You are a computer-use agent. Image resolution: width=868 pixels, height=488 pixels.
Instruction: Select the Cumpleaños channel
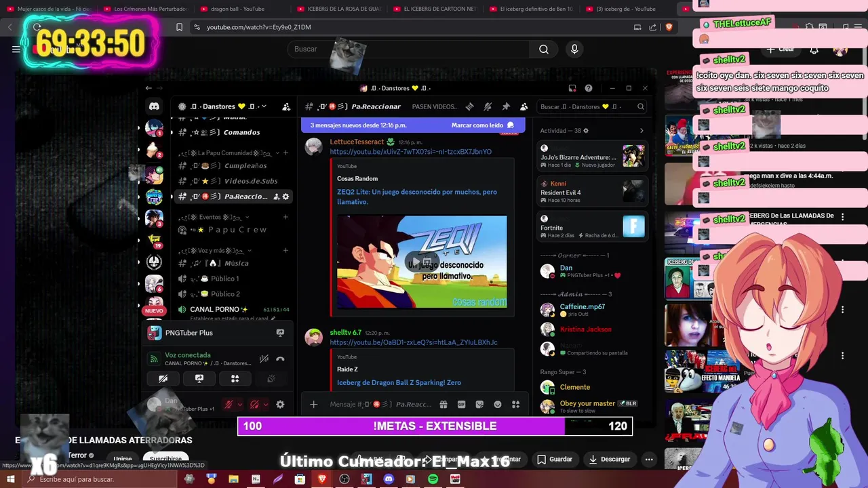234,165
